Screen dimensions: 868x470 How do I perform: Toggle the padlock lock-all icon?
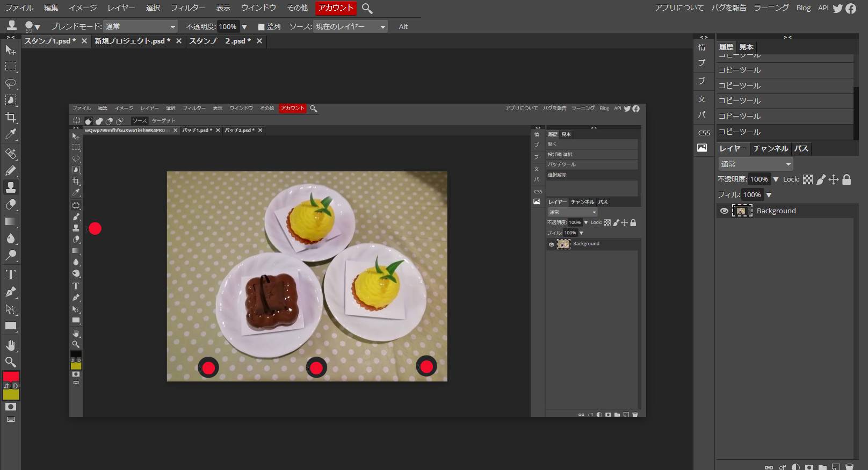point(847,179)
